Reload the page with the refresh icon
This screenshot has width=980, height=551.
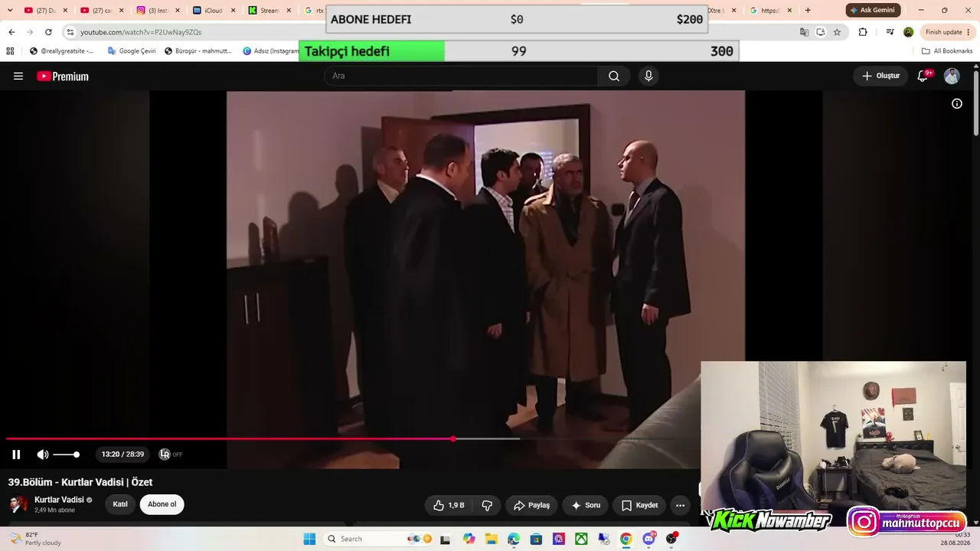[48, 32]
